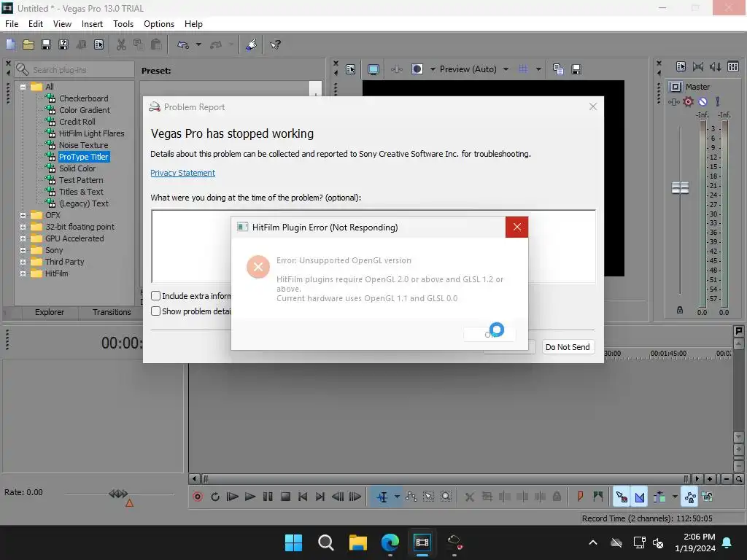Expand the Sony folder
This screenshot has height=560, width=747.
(23, 251)
